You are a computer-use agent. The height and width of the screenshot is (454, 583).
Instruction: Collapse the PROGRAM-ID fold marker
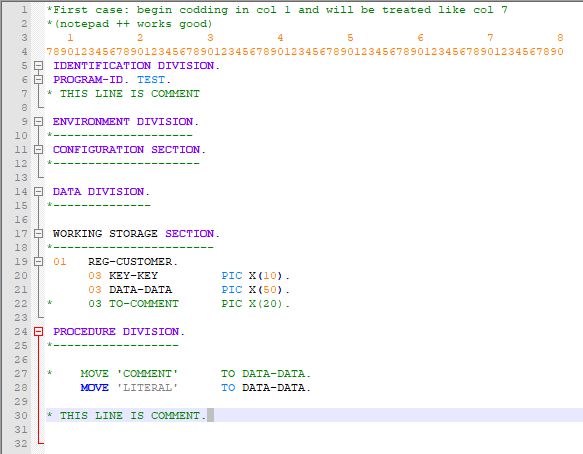click(x=38, y=80)
